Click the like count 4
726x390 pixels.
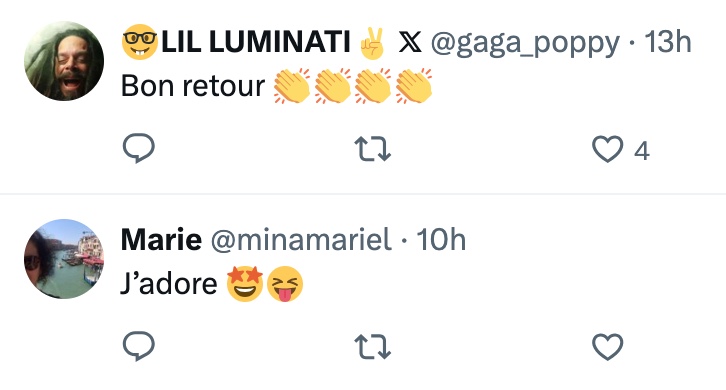coord(641,151)
